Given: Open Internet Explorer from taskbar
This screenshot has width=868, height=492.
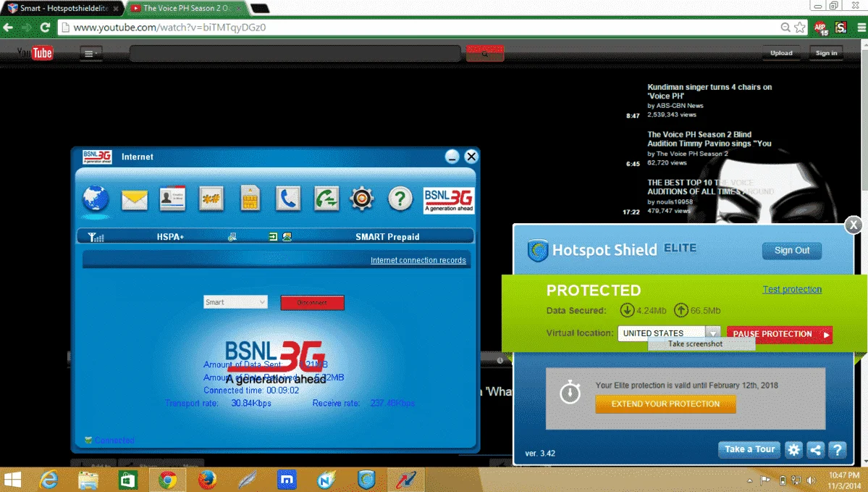Looking at the screenshot, I should (49, 480).
